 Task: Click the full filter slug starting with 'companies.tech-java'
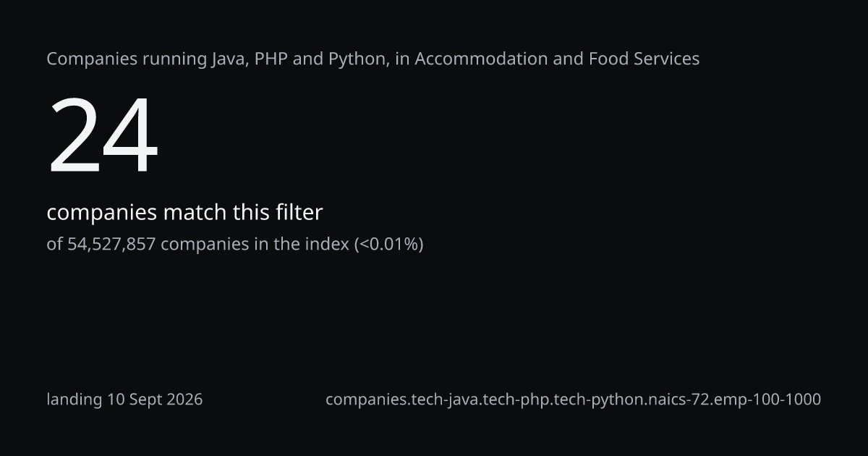tap(573, 400)
